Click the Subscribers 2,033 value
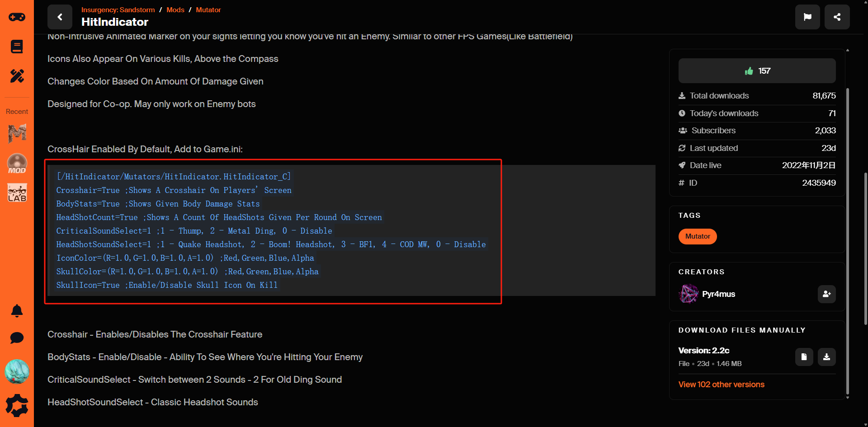The width and height of the screenshot is (868, 427). click(x=825, y=131)
